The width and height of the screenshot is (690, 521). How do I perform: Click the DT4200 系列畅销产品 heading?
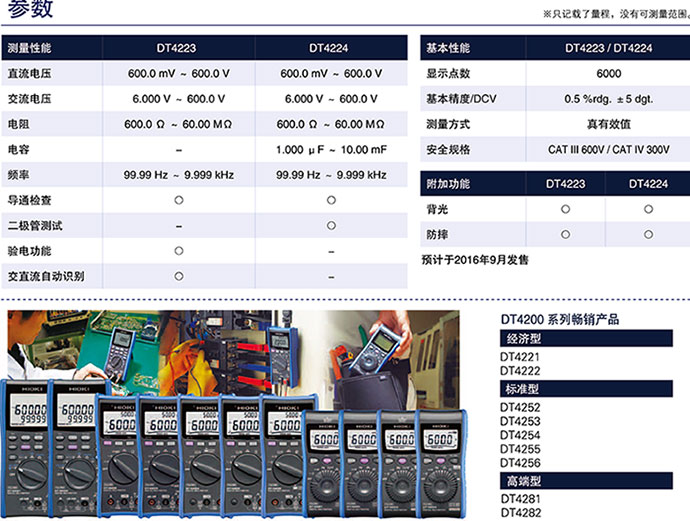560,319
